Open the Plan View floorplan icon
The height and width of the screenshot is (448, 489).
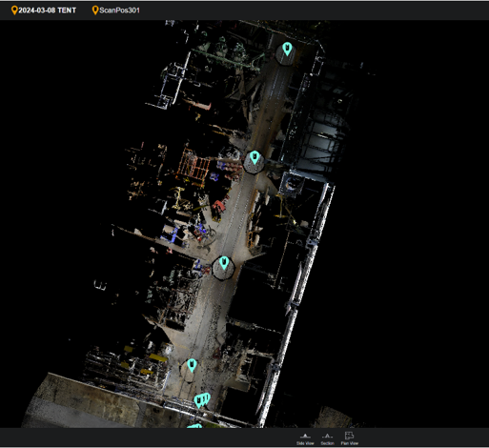[x=349, y=436]
